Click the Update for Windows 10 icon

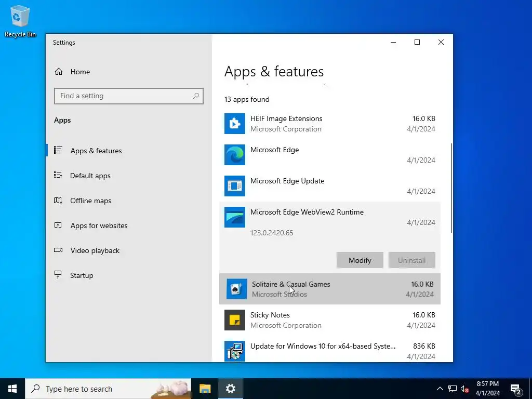(x=235, y=351)
